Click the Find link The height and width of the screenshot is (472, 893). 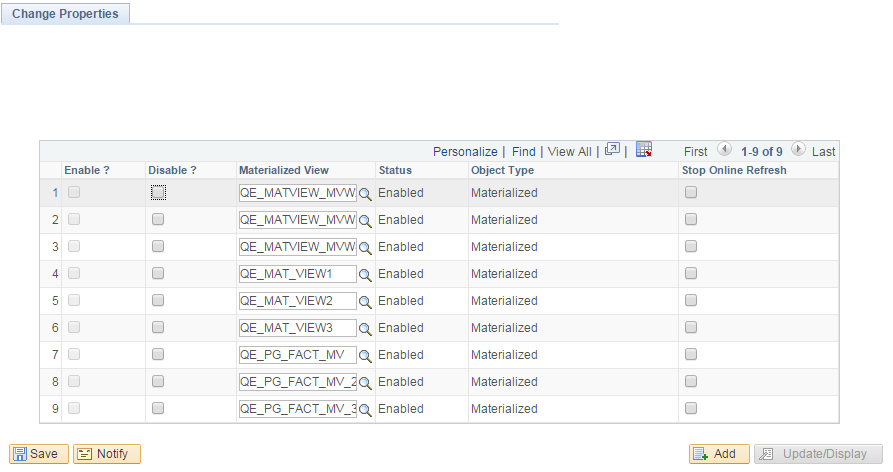click(x=524, y=151)
